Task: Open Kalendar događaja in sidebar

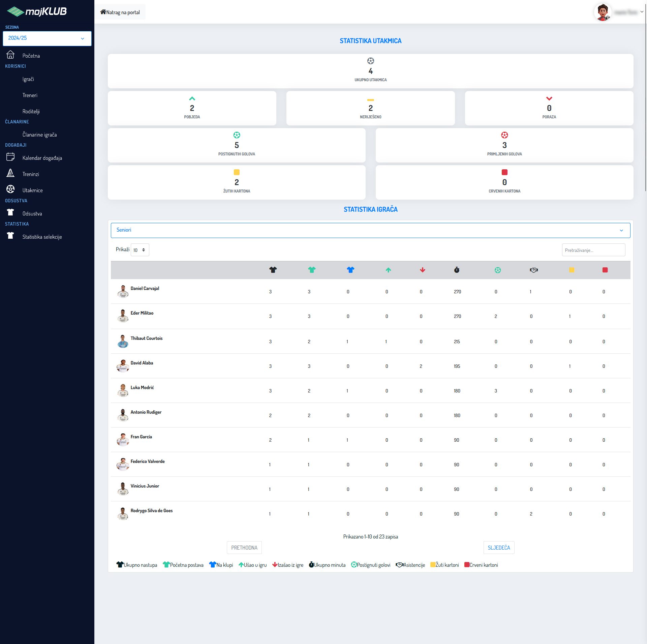Action: point(42,158)
